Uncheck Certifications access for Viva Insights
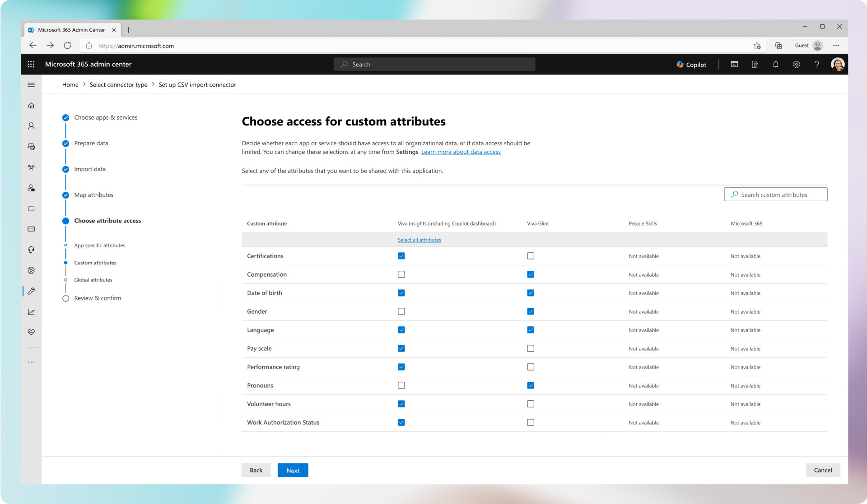This screenshot has height=504, width=867. tap(401, 256)
